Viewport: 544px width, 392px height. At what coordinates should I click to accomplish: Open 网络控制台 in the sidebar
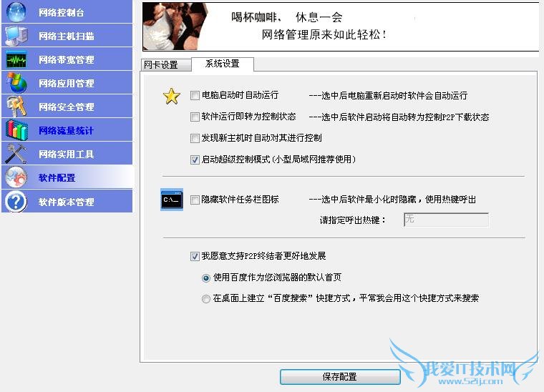click(67, 11)
